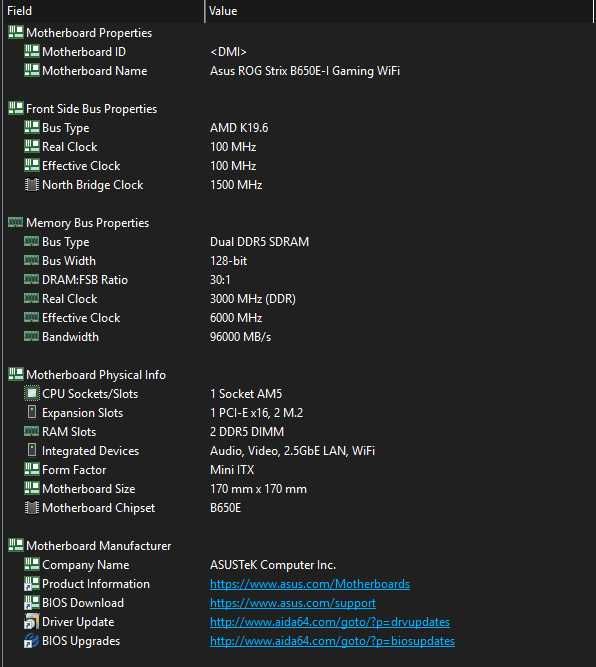Select the Memory Bus Properties heading
The width and height of the screenshot is (596, 667).
(87, 223)
